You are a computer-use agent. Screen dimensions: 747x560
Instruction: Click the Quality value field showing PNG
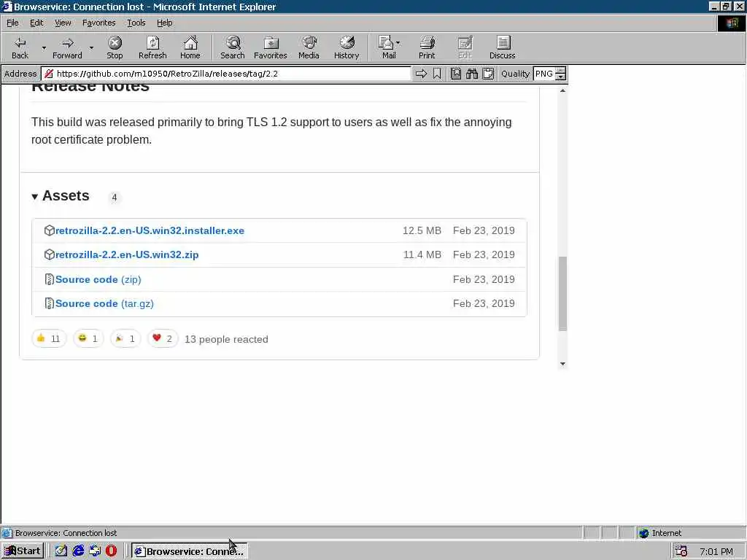pos(544,74)
